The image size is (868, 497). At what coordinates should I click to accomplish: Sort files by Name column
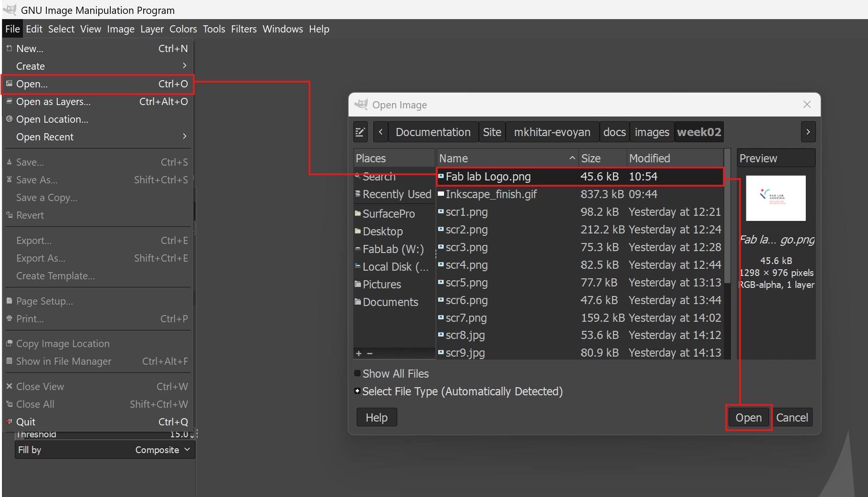tap(507, 159)
